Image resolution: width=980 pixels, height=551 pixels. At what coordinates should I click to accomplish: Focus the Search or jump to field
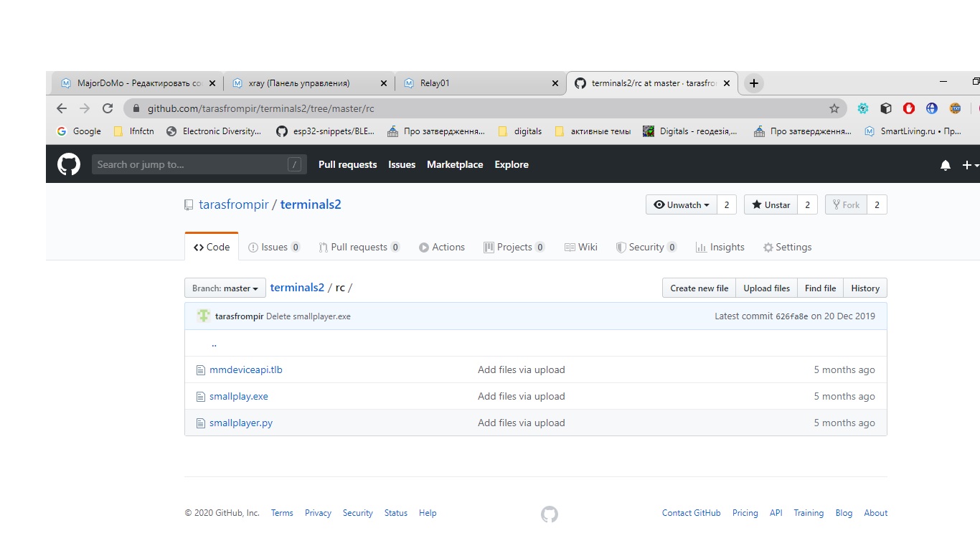pyautogui.click(x=191, y=165)
